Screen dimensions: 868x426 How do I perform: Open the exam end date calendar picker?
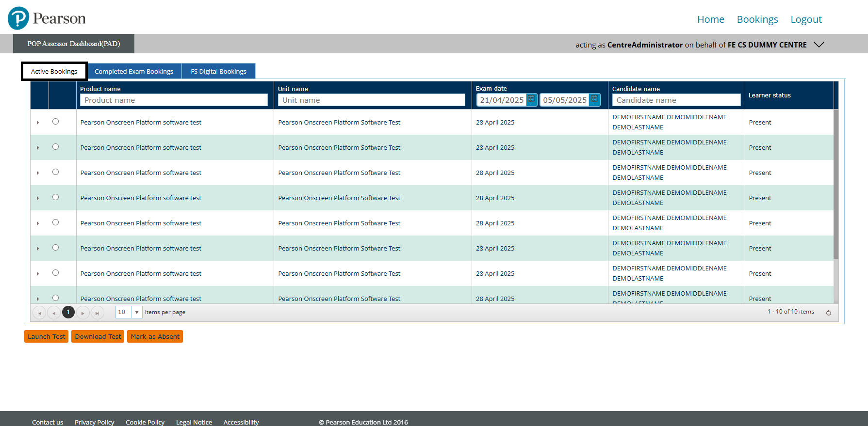click(x=594, y=100)
